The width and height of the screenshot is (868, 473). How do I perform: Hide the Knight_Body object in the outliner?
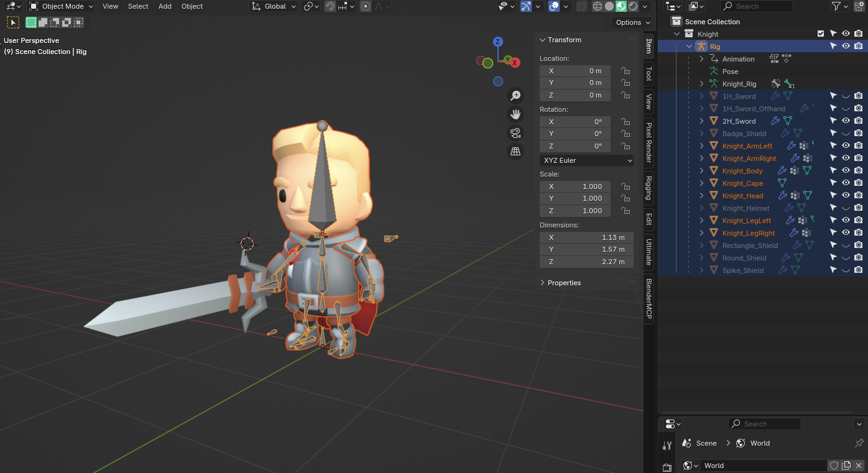(x=846, y=170)
